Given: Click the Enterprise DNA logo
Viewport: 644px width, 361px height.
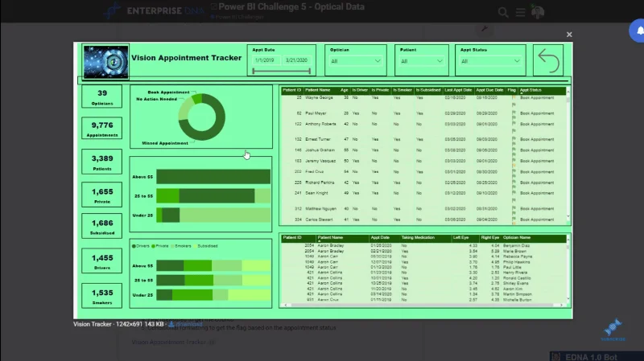Looking at the screenshot, I should click(154, 10).
